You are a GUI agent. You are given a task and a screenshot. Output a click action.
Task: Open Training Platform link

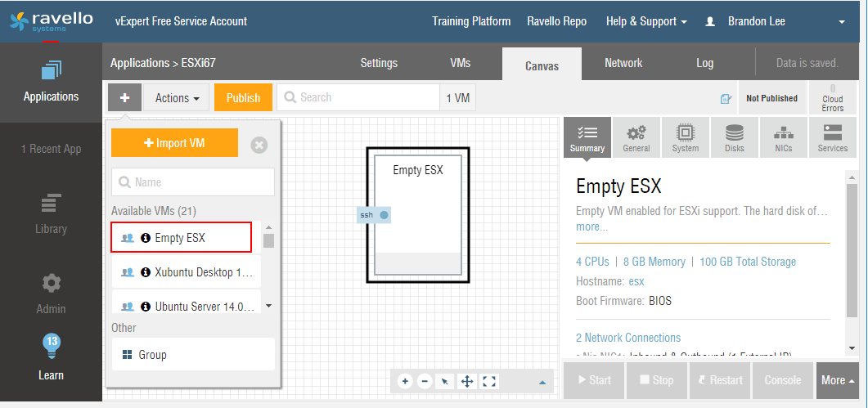click(x=472, y=21)
